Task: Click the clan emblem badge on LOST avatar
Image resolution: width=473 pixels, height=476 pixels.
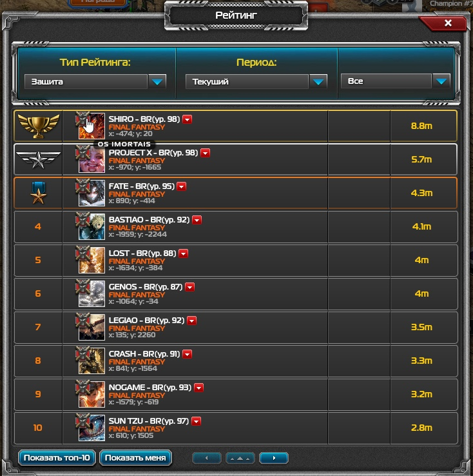Action: [82, 253]
